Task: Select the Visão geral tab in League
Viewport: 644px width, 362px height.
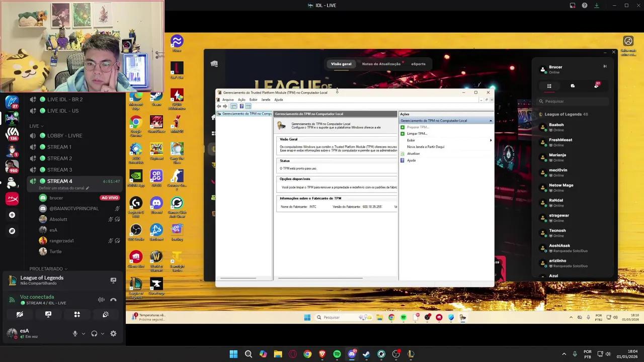Action: click(341, 64)
